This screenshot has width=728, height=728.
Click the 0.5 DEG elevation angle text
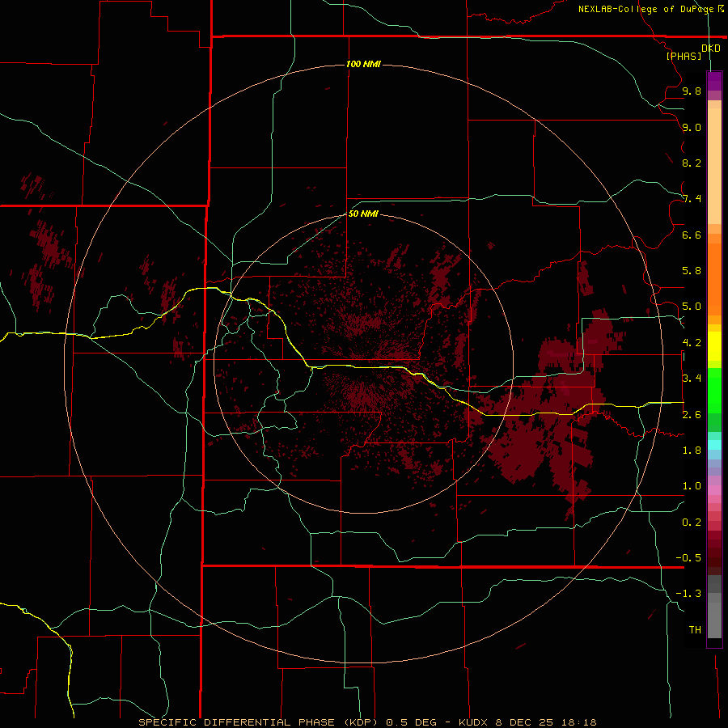click(x=412, y=722)
